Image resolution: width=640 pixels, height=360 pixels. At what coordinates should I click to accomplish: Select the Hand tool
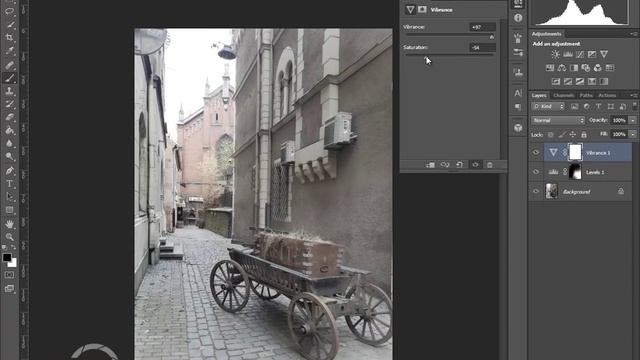point(9,224)
